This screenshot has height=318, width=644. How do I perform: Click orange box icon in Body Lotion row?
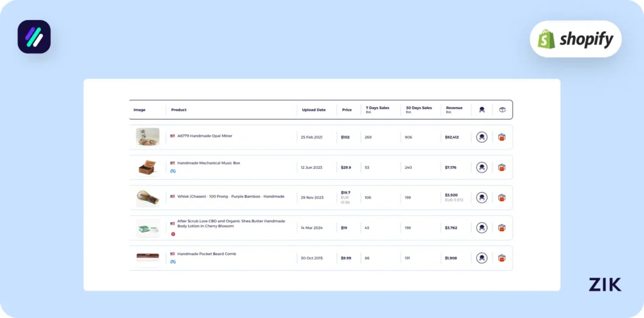(x=502, y=228)
